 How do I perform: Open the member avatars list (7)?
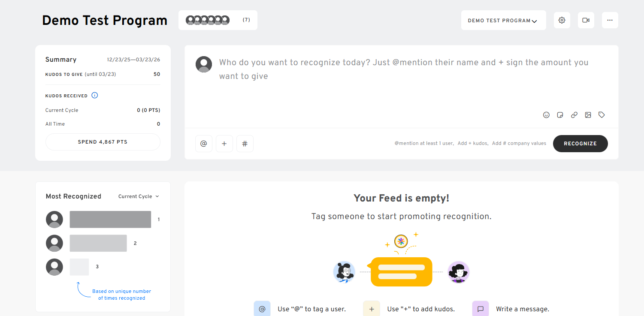[x=218, y=20]
